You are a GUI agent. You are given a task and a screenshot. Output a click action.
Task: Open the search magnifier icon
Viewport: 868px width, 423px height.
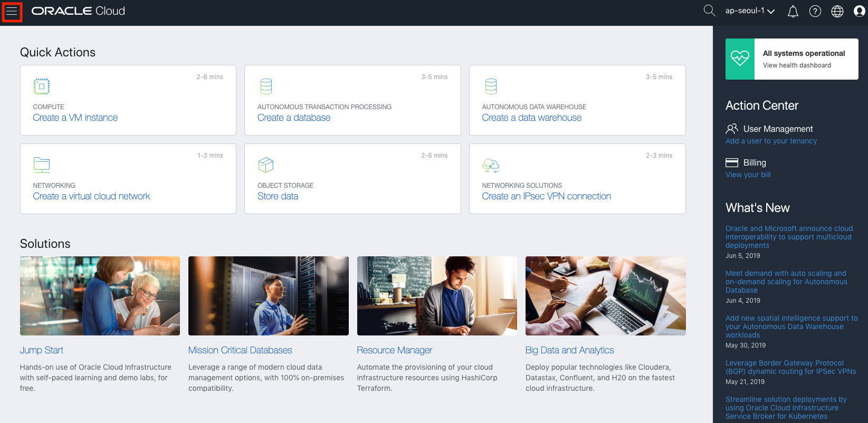710,11
